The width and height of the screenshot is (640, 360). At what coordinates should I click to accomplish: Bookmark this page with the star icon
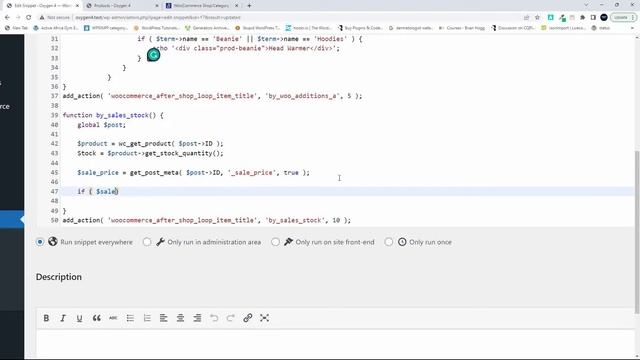538,18
